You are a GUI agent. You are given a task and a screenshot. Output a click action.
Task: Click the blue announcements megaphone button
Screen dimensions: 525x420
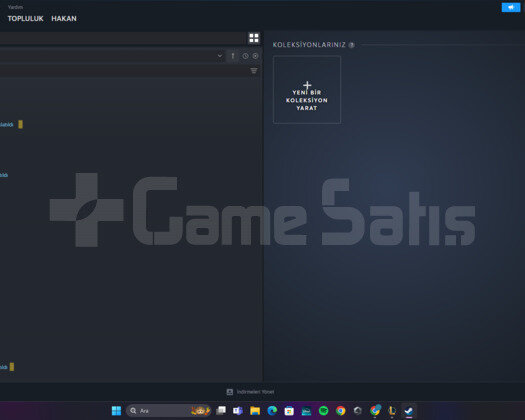click(511, 7)
